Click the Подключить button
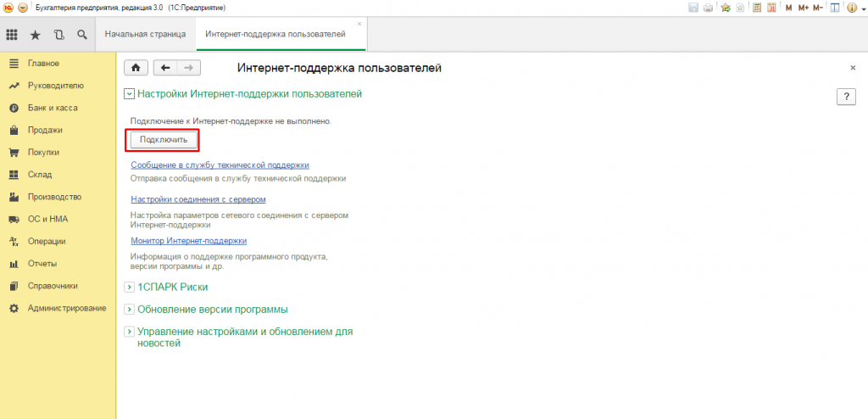Screen dimensions: 868x419 164,140
